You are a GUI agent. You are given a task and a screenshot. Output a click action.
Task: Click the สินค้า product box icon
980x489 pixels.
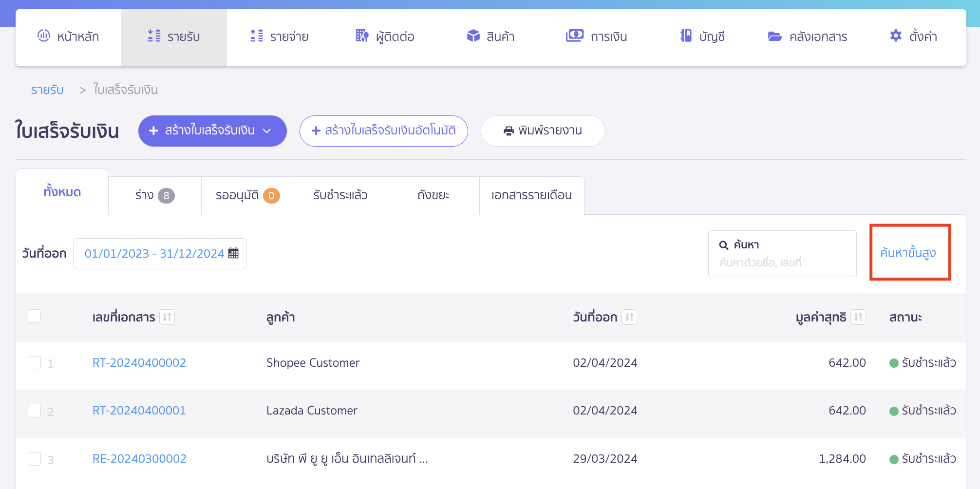473,36
